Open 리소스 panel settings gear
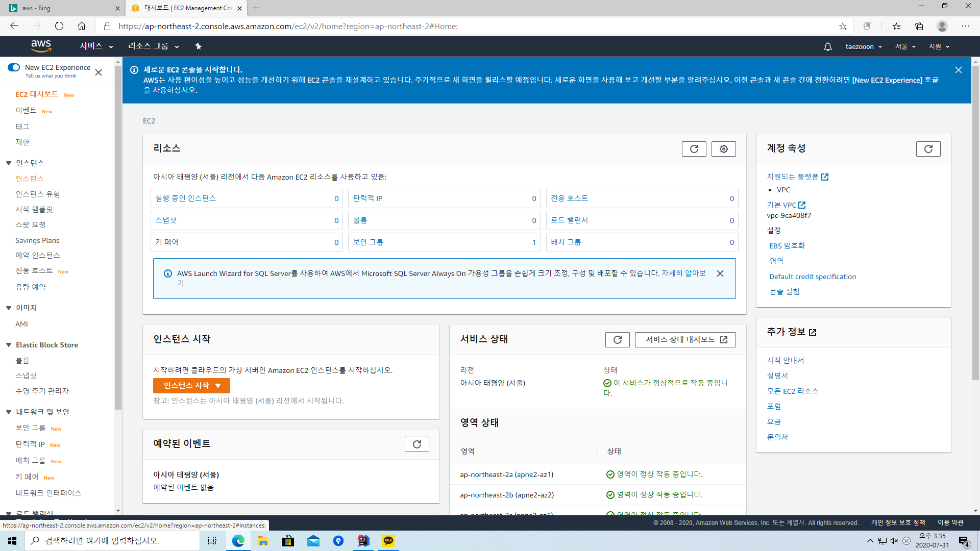Viewport: 980px width, 551px height. click(723, 149)
